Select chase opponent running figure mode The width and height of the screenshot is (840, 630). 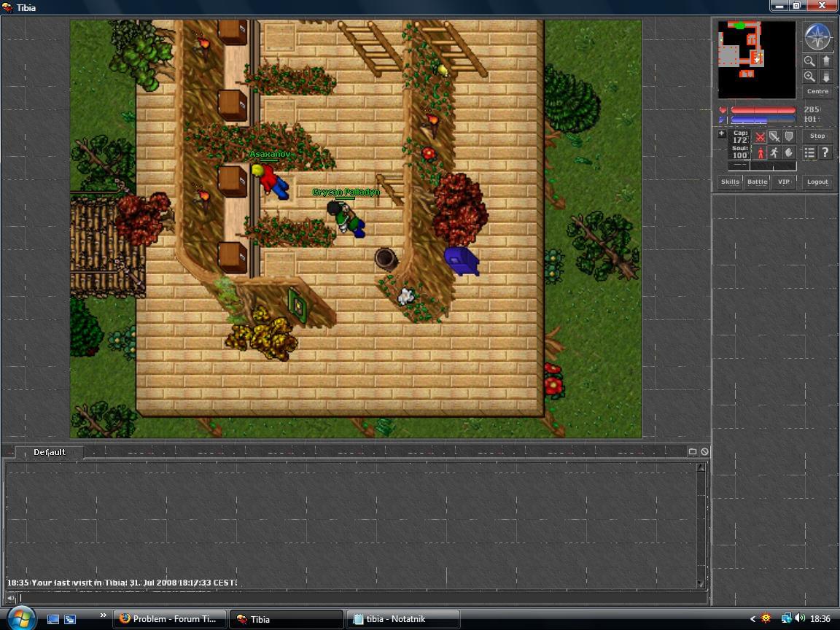click(x=774, y=152)
